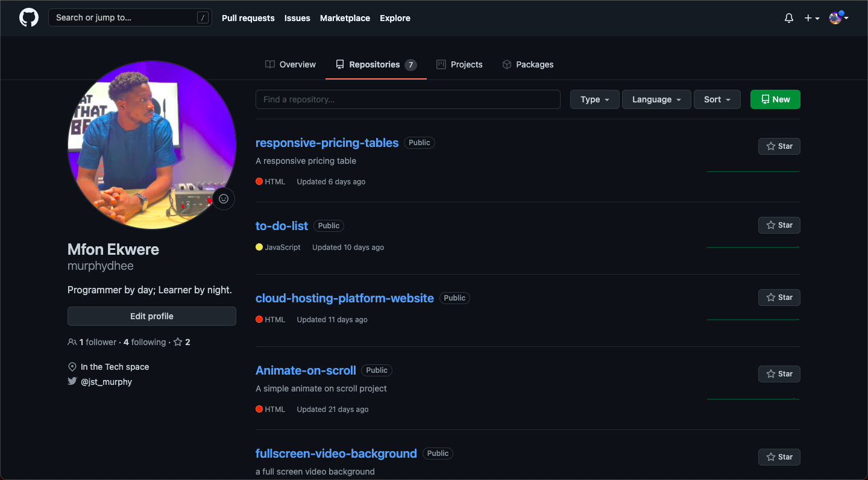Expand the Type filter dropdown
The height and width of the screenshot is (480, 868).
point(594,99)
